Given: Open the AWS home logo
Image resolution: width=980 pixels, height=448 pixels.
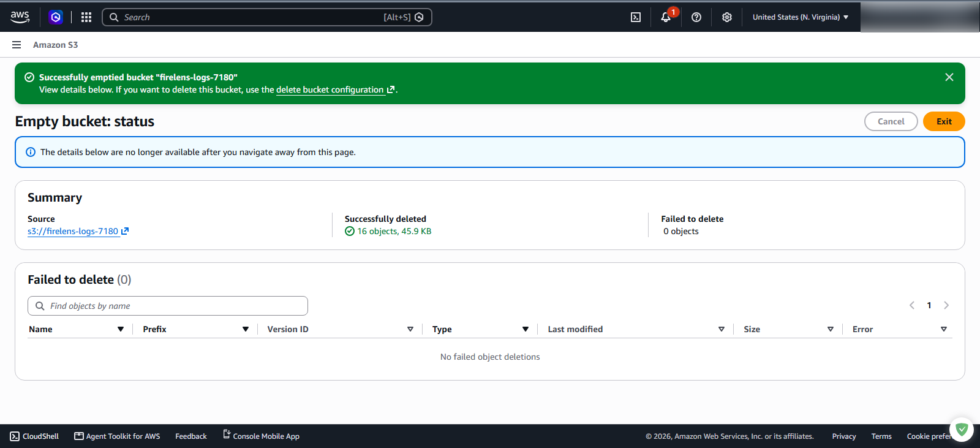Looking at the screenshot, I should (x=20, y=17).
